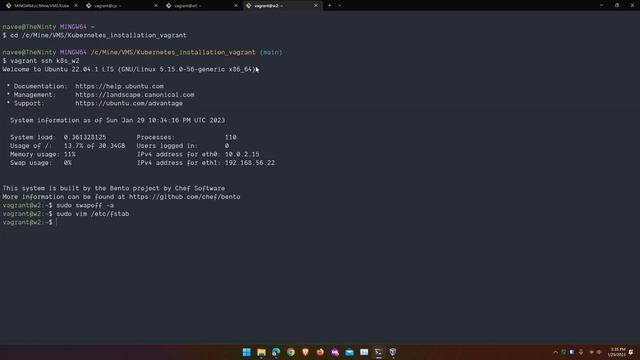Minimize the terminal window
The width and height of the screenshot is (640, 360).
coord(602,5)
